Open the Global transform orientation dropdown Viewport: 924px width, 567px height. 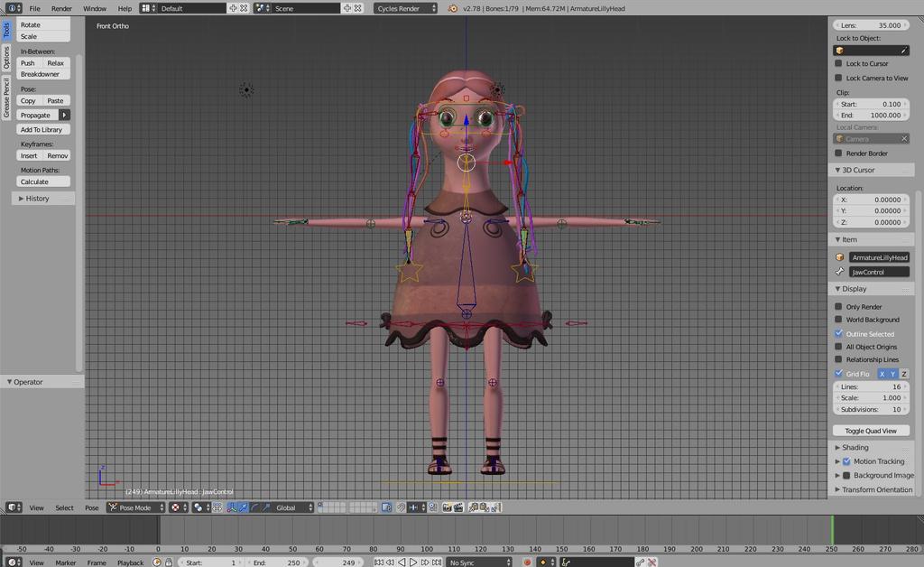pyautogui.click(x=292, y=507)
